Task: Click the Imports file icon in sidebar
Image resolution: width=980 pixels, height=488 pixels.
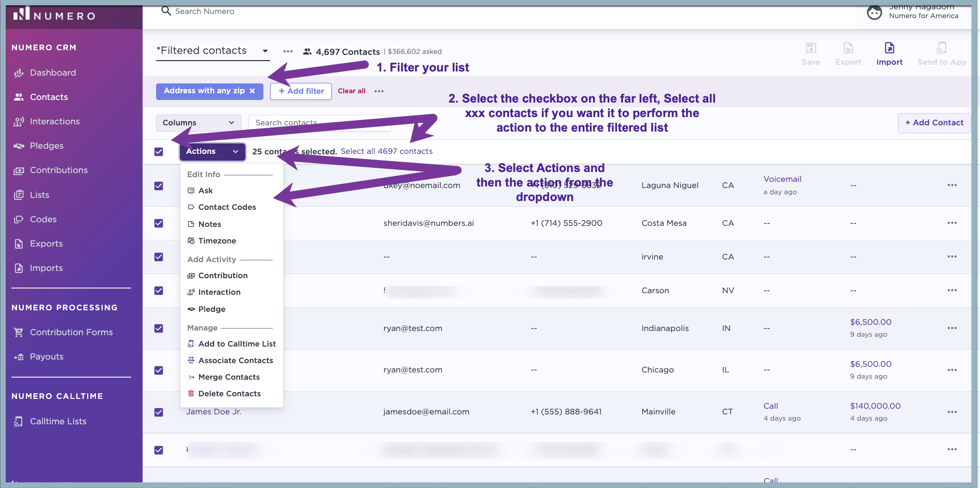Action: [x=19, y=268]
